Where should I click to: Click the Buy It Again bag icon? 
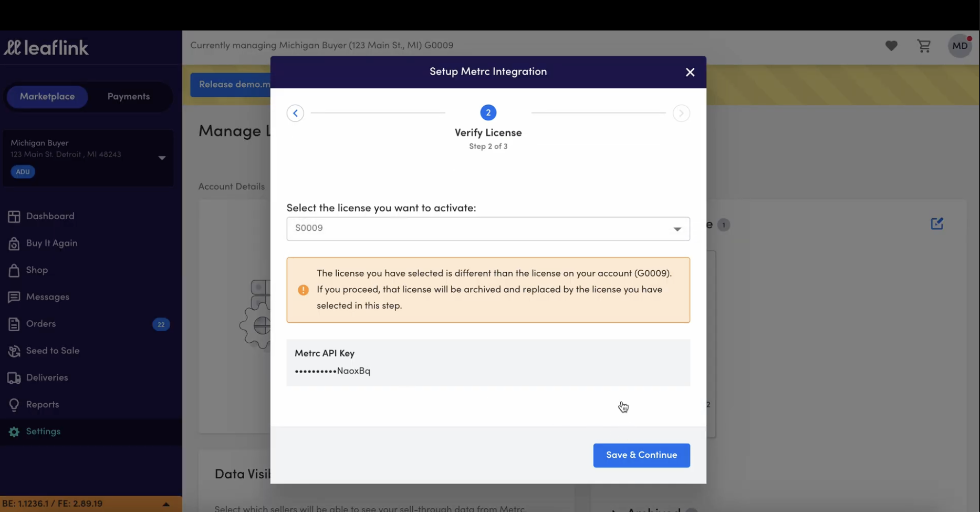point(14,243)
